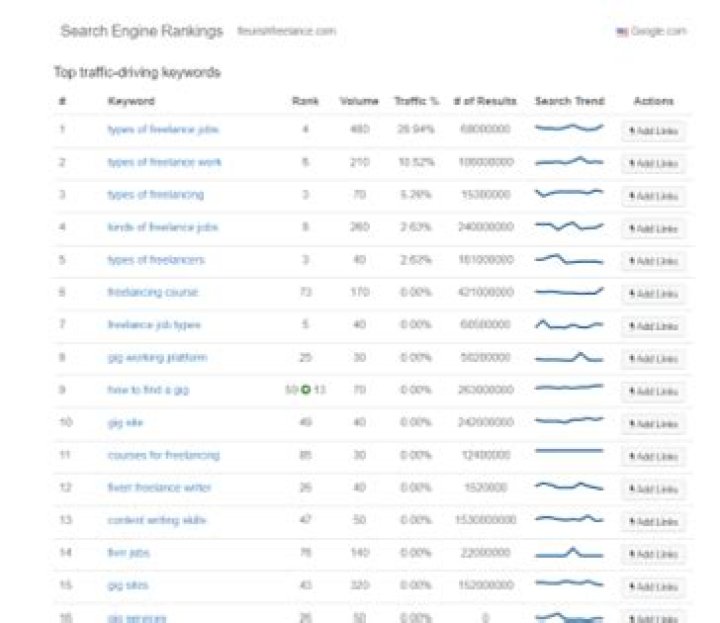Click Add Links for 'freelancing course' row

click(x=653, y=294)
